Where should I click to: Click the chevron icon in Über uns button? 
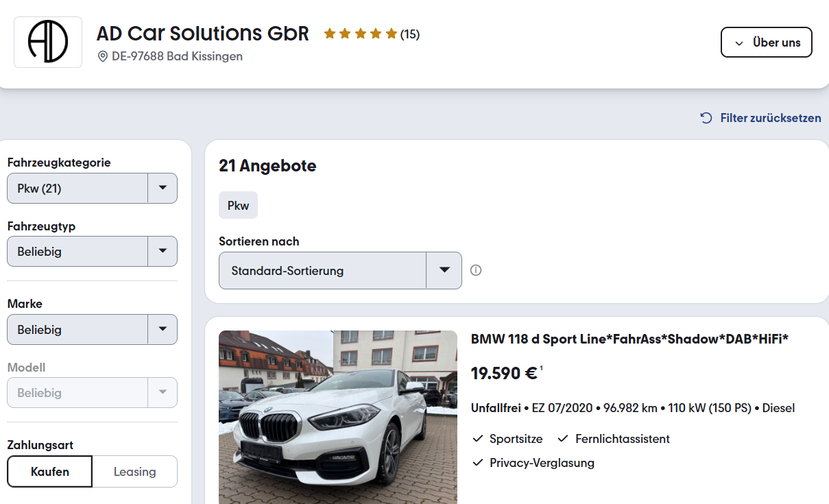coord(739,43)
